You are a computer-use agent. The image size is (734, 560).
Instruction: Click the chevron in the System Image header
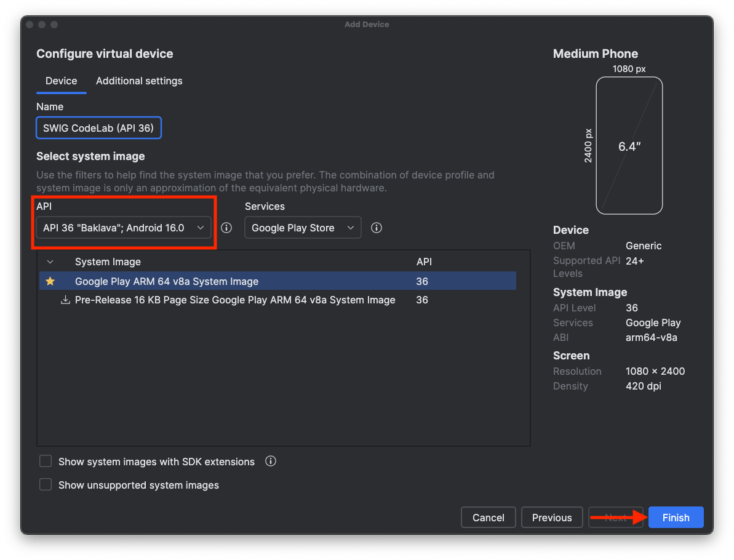50,262
